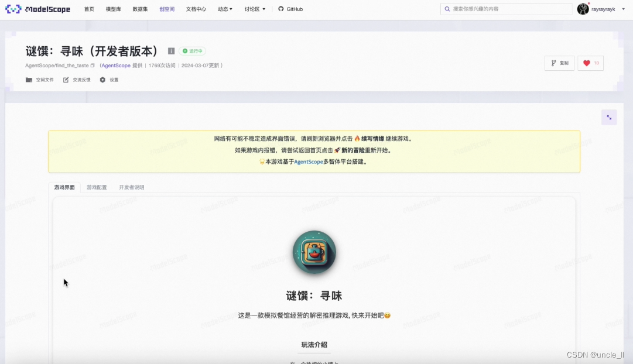Click the AgentScope provider link
Viewport: 633px width, 364px height.
pos(115,66)
